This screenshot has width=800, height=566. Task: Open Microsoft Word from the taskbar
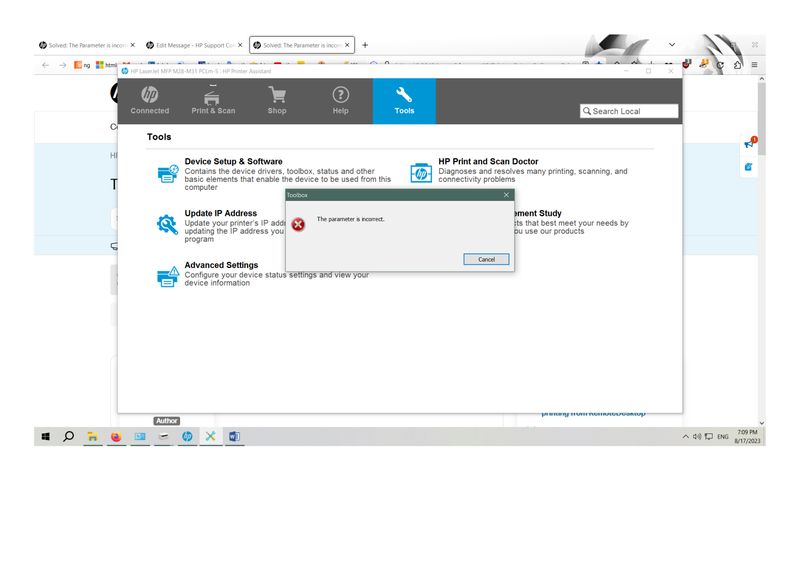click(x=234, y=436)
